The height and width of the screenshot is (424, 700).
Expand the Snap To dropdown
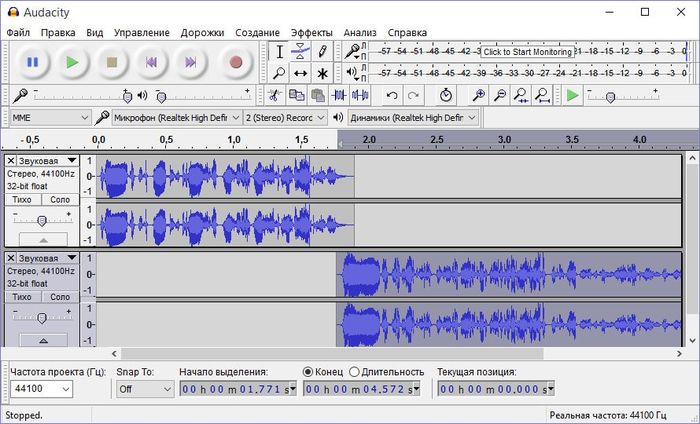145,389
